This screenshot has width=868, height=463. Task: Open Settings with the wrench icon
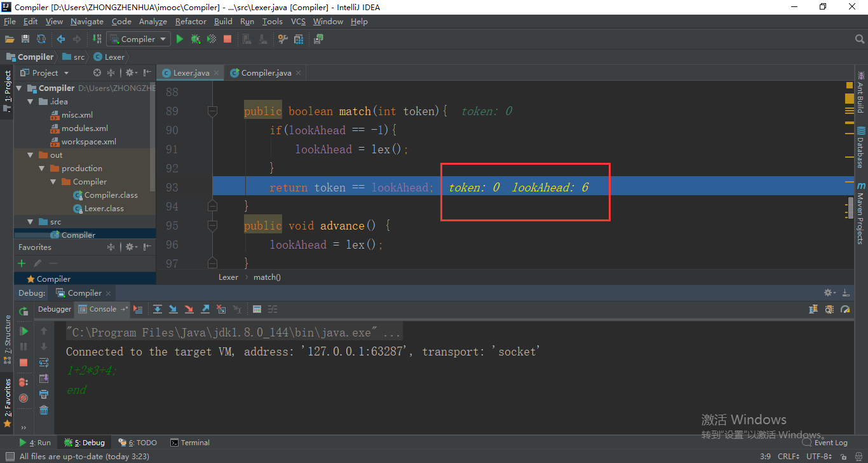pyautogui.click(x=283, y=39)
